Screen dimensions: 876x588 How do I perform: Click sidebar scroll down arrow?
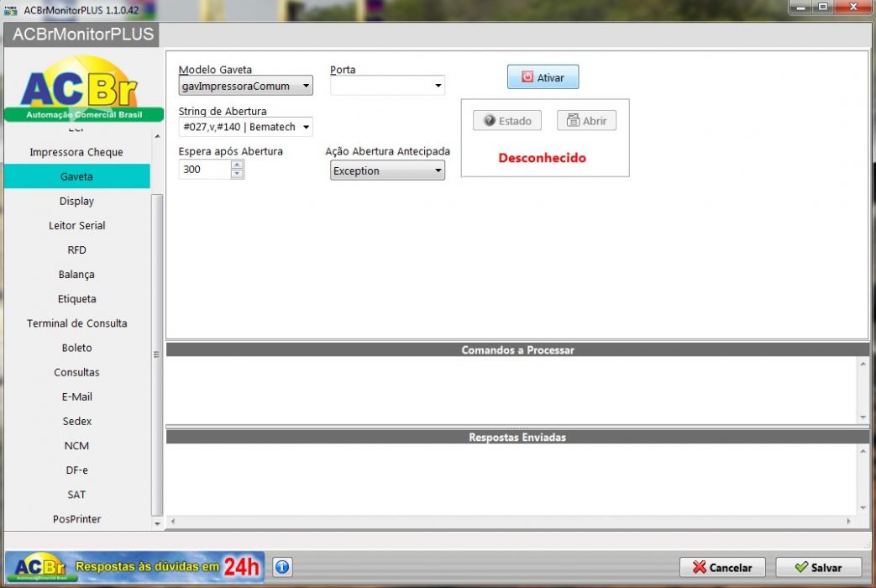(158, 523)
